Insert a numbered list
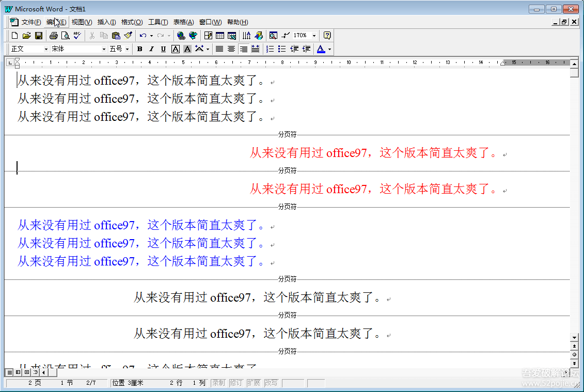Screen dimensions: 584x392 tap(270, 49)
